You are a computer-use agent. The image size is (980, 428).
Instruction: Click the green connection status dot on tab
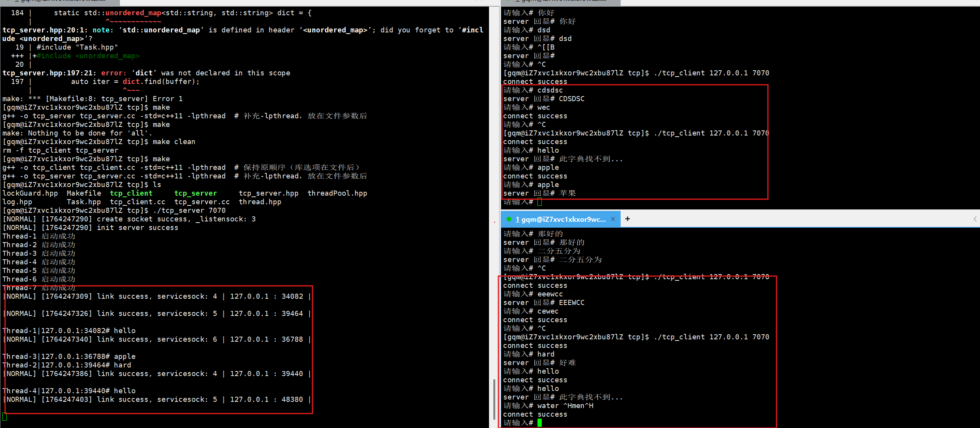pos(509,219)
